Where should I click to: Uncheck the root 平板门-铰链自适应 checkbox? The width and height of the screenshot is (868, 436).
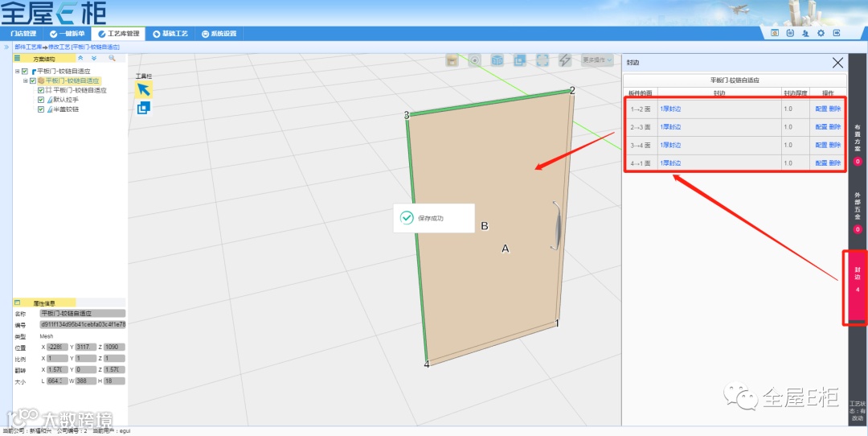(x=25, y=72)
